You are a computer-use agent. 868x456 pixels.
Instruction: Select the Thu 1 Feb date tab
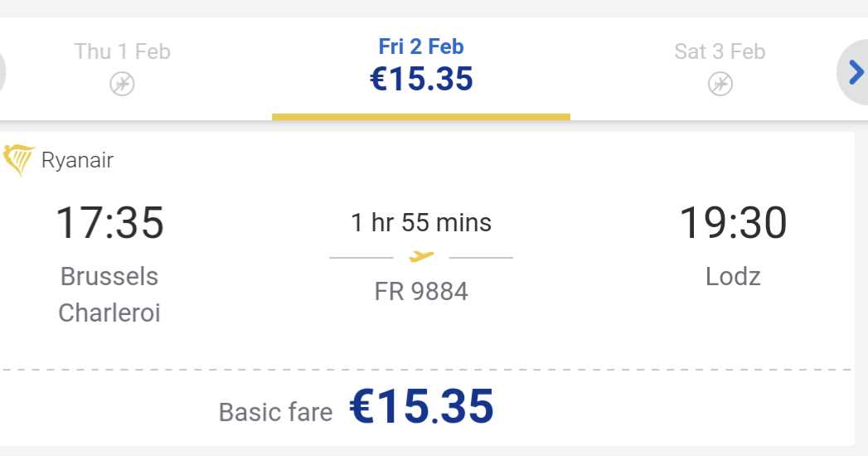(122, 69)
